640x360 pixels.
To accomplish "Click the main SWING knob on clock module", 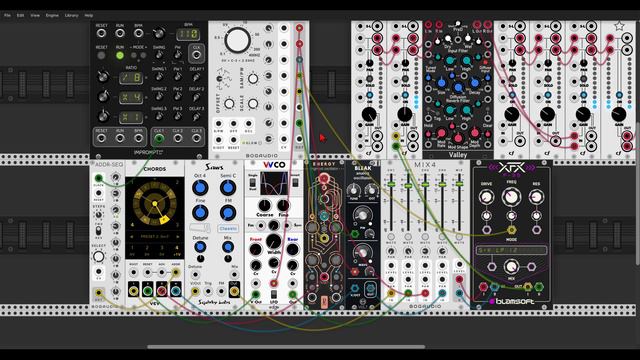I will [159, 55].
